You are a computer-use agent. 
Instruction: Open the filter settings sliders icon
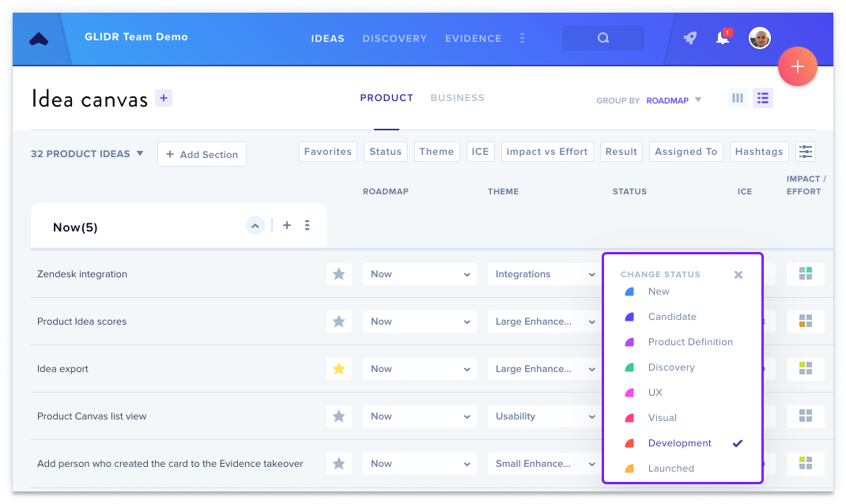click(x=806, y=152)
